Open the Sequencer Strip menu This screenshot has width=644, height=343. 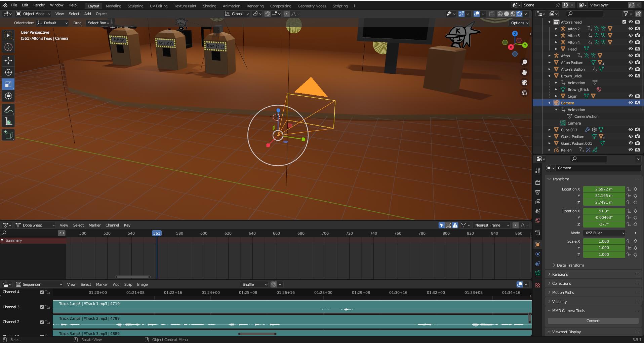[x=128, y=284]
